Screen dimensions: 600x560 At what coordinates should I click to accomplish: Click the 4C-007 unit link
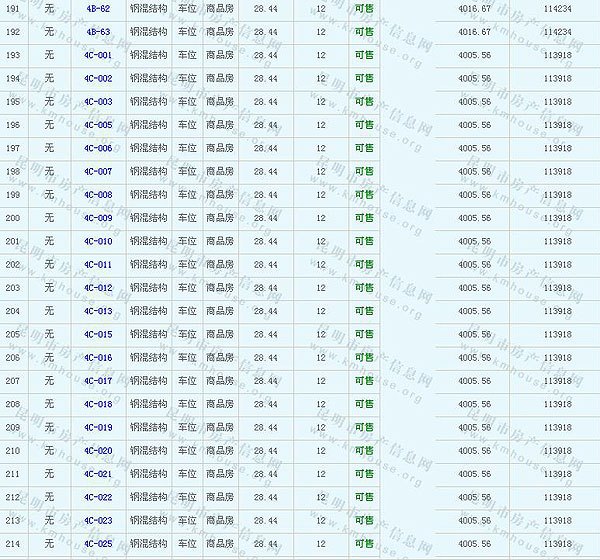pos(98,171)
